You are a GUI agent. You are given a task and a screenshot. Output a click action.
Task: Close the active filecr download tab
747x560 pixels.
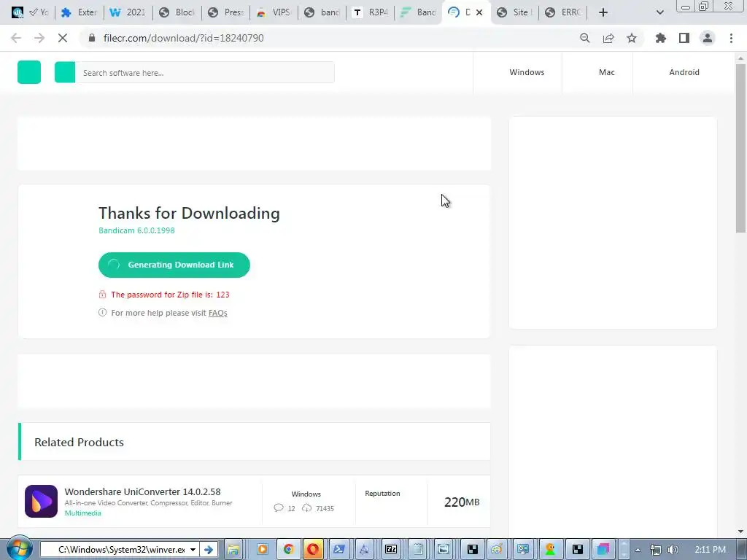(x=479, y=12)
